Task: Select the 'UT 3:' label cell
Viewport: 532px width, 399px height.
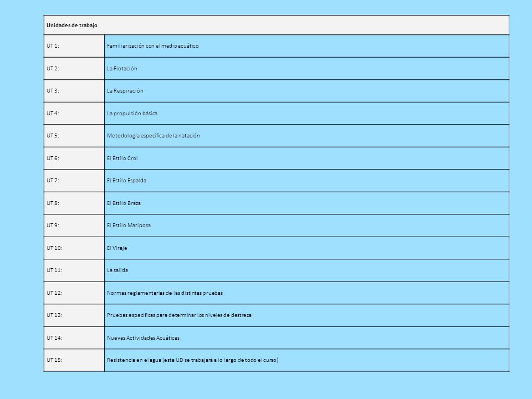Action: click(74, 91)
